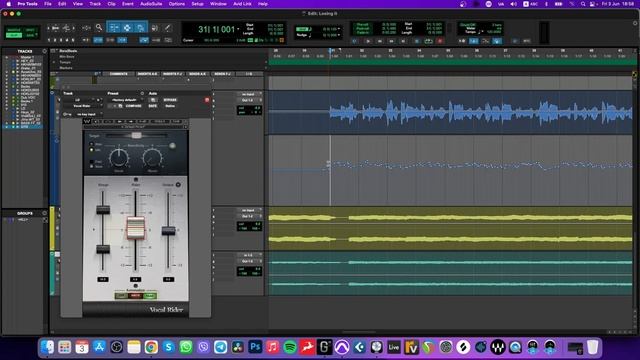This screenshot has height=360, width=640.
Task: Click the main counter display 31|1|001
Action: [216, 29]
